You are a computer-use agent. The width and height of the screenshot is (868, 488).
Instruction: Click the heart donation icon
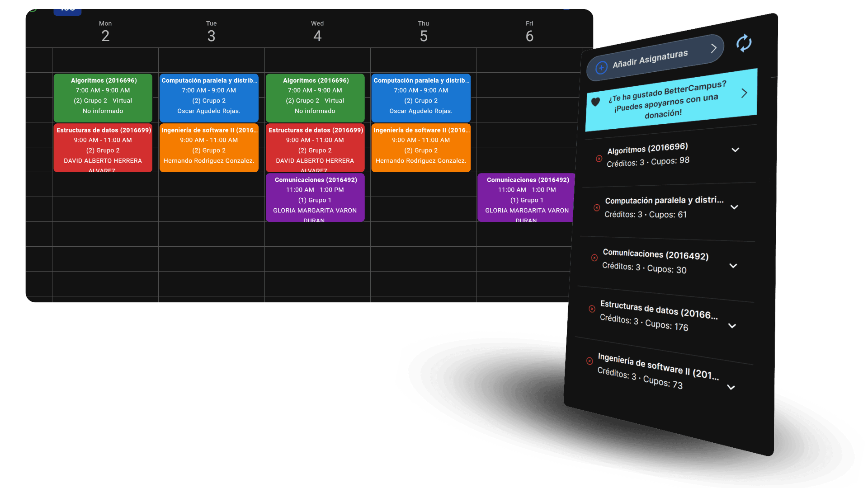596,102
